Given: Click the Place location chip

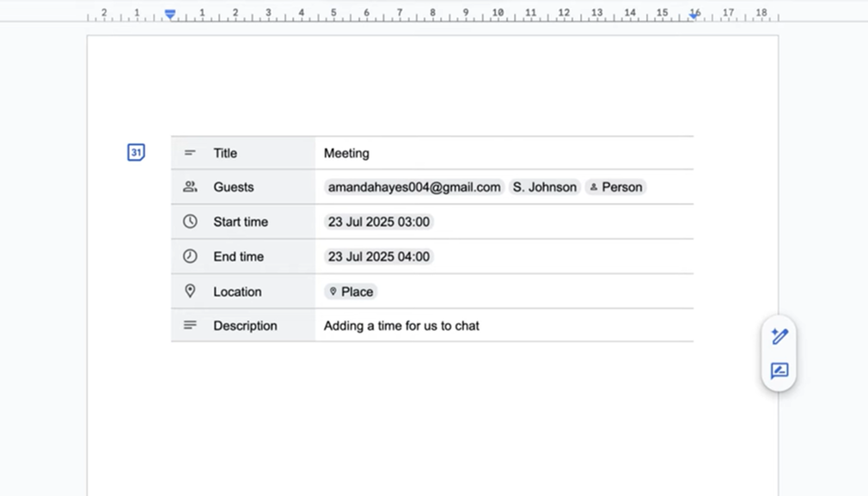Looking at the screenshot, I should pyautogui.click(x=350, y=291).
